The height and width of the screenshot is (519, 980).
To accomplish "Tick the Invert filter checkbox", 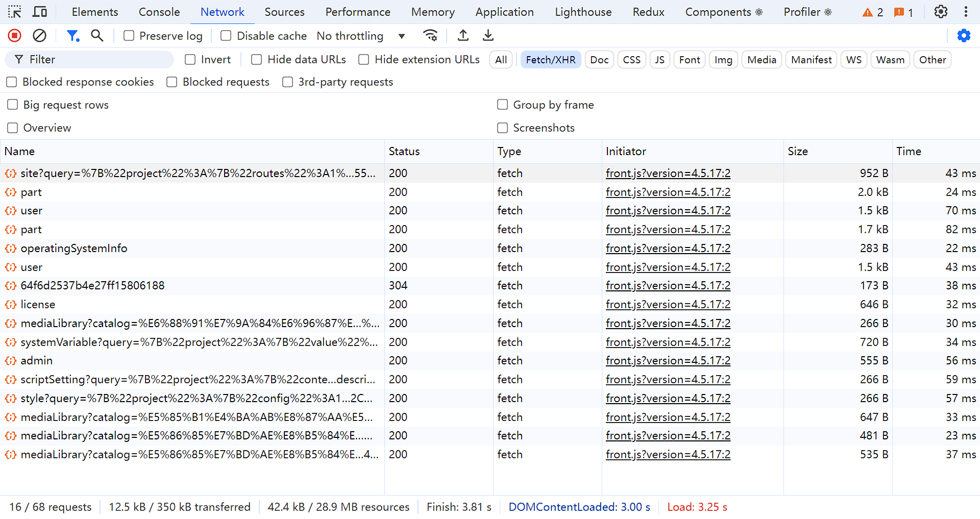I will [x=190, y=60].
